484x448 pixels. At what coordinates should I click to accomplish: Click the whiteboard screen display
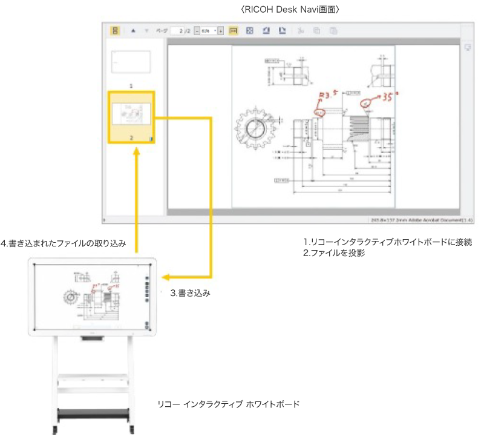click(93, 297)
